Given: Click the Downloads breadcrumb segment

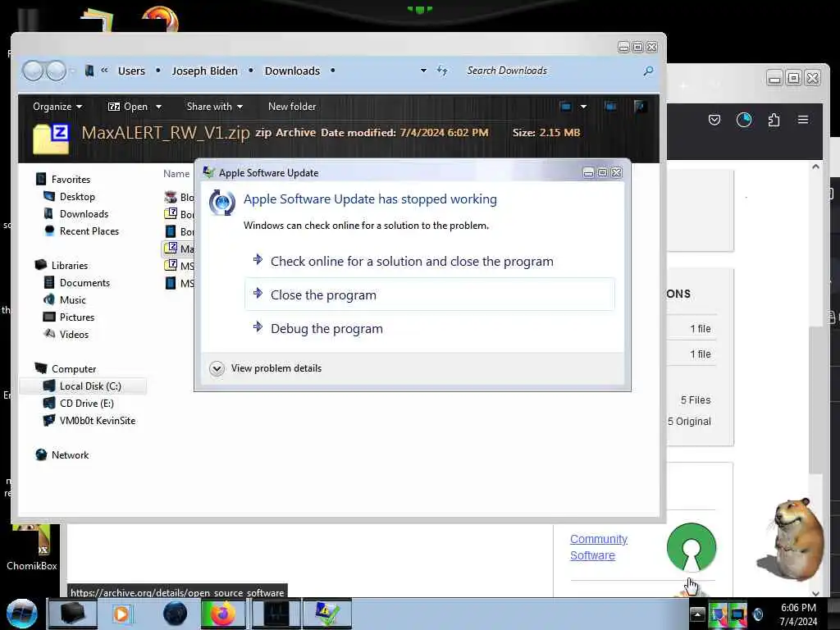Looking at the screenshot, I should tap(292, 71).
